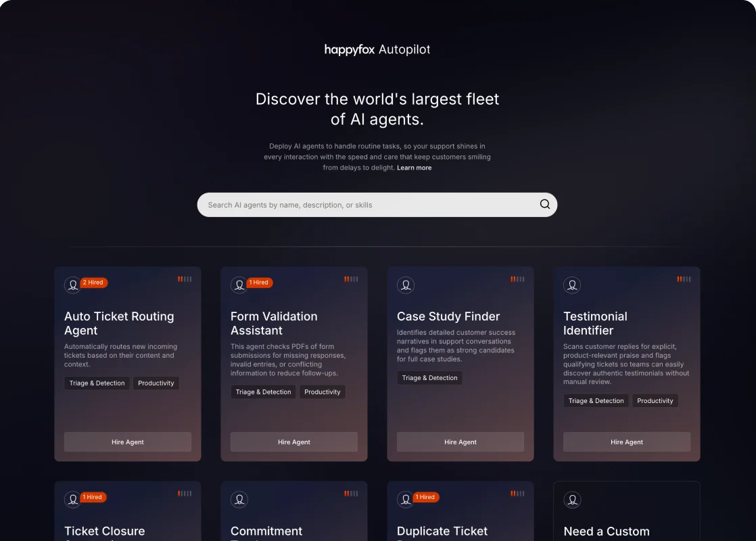The width and height of the screenshot is (756, 541).
Task: Click bars indicator on Auto Ticket Routing card
Action: tap(185, 279)
